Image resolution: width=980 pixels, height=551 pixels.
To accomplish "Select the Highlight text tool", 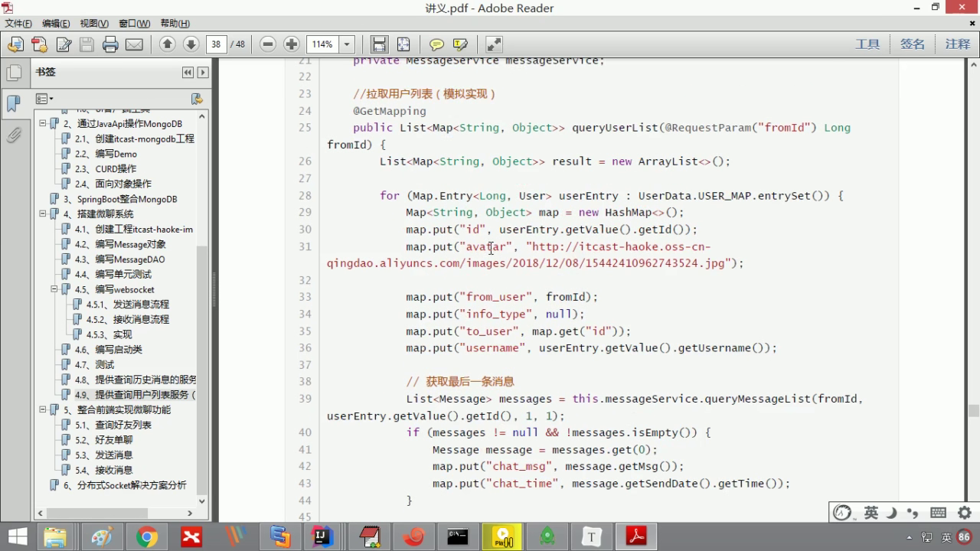I will [460, 44].
